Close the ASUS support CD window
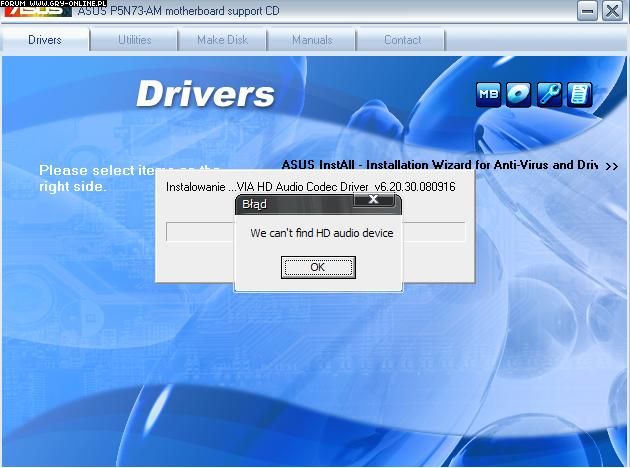The image size is (630, 468). point(612,11)
